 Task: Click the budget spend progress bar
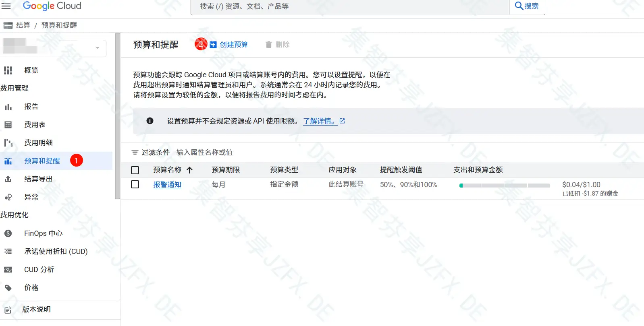coord(505,186)
